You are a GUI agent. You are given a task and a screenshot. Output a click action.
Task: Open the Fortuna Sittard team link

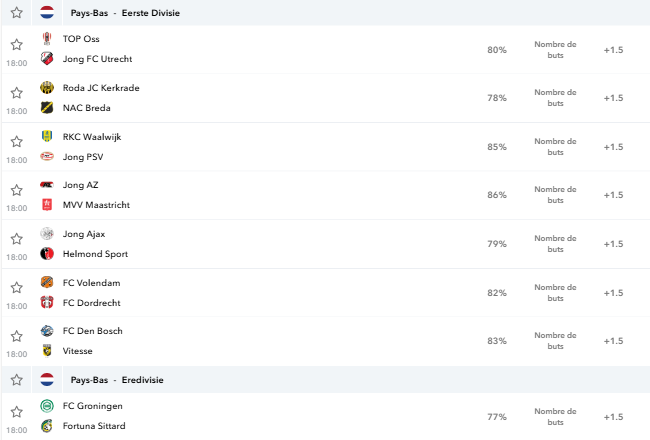click(94, 426)
